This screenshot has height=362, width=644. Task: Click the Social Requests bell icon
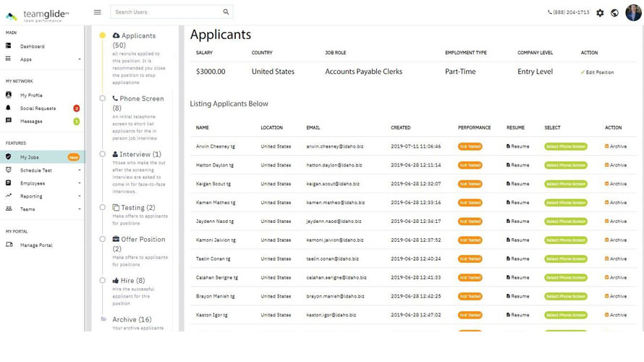pyautogui.click(x=8, y=108)
